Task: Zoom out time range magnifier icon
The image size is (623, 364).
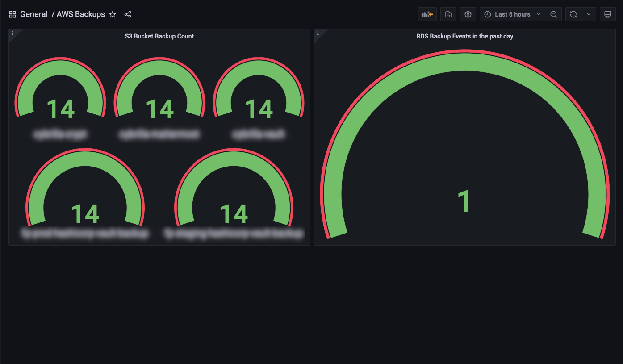Action: tap(554, 14)
